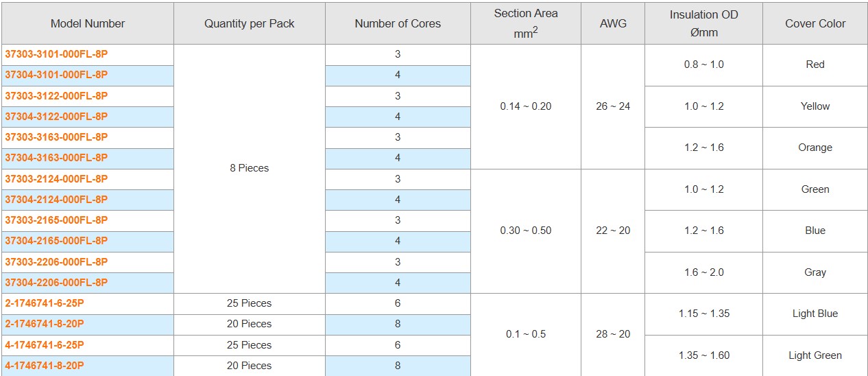Viewport: 868px width, 376px height.
Task: Open model link 37303-2124-000FL-8P
Action: click(x=56, y=179)
